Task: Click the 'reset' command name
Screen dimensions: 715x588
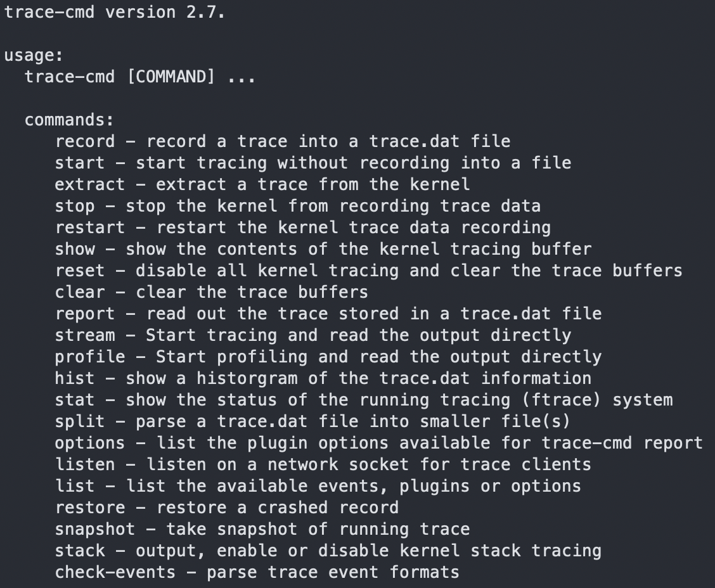Action: (x=80, y=271)
